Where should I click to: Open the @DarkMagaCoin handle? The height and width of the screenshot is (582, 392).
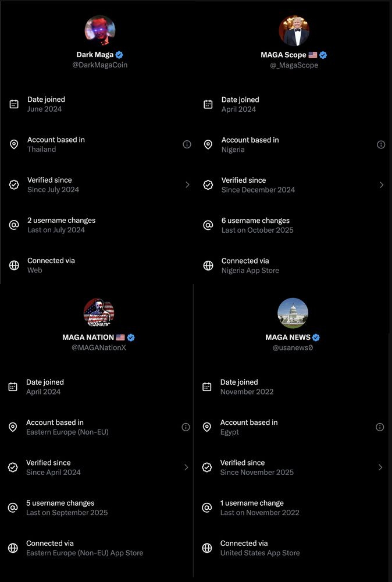(99, 65)
